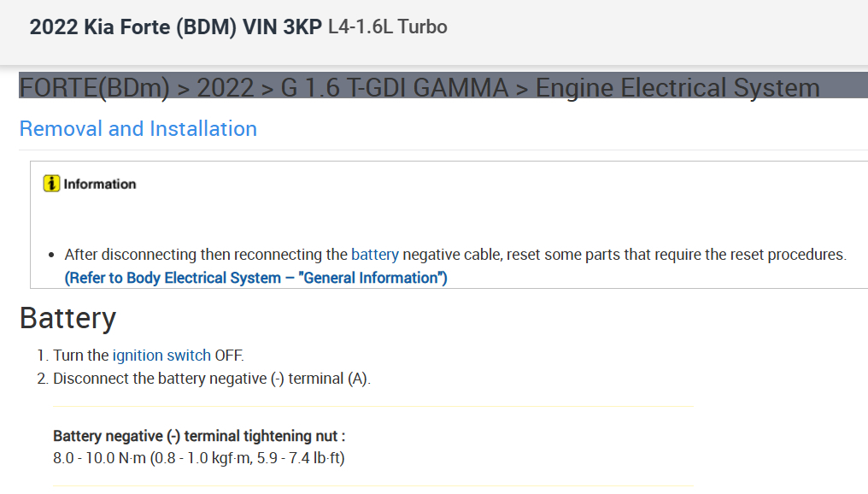
Task: Click the yellow Information icon
Action: [x=51, y=184]
